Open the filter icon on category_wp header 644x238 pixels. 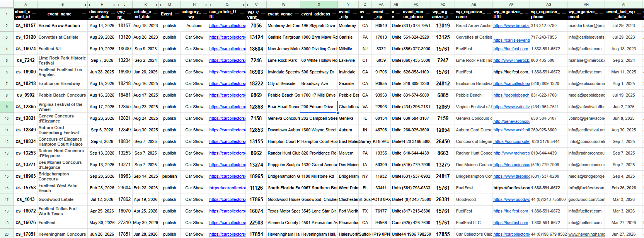pos(204,14)
